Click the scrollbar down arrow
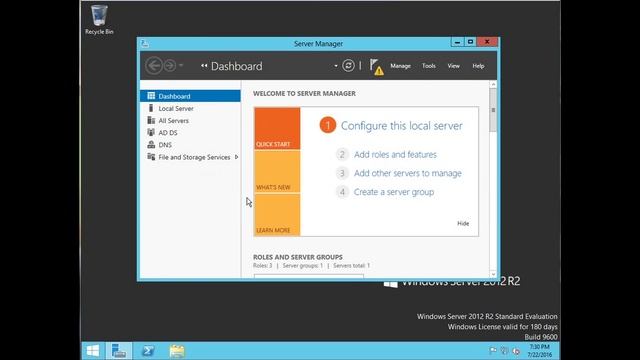The height and width of the screenshot is (360, 640). pyautogui.click(x=493, y=274)
